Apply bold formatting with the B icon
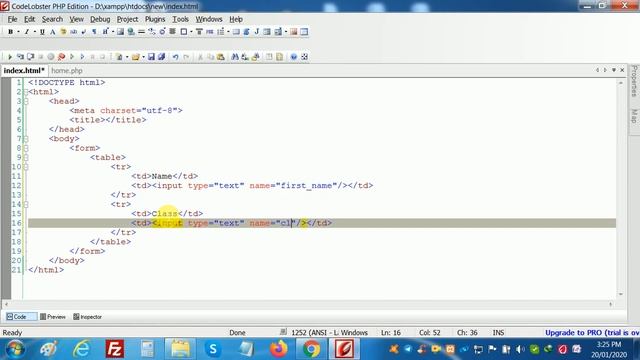This screenshot has height=360, width=640. pos(10,32)
